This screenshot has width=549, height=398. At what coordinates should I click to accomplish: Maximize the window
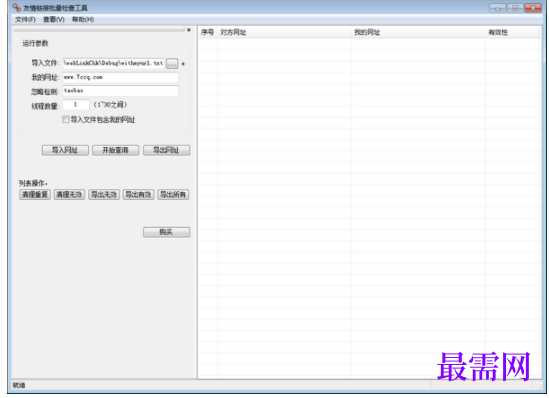(515, 8)
